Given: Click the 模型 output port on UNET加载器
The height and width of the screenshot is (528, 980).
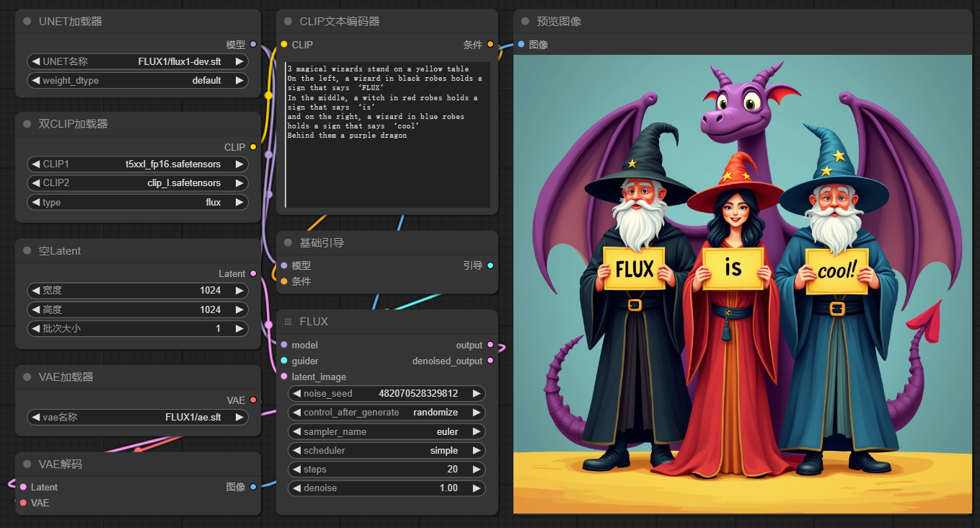Looking at the screenshot, I should point(252,45).
